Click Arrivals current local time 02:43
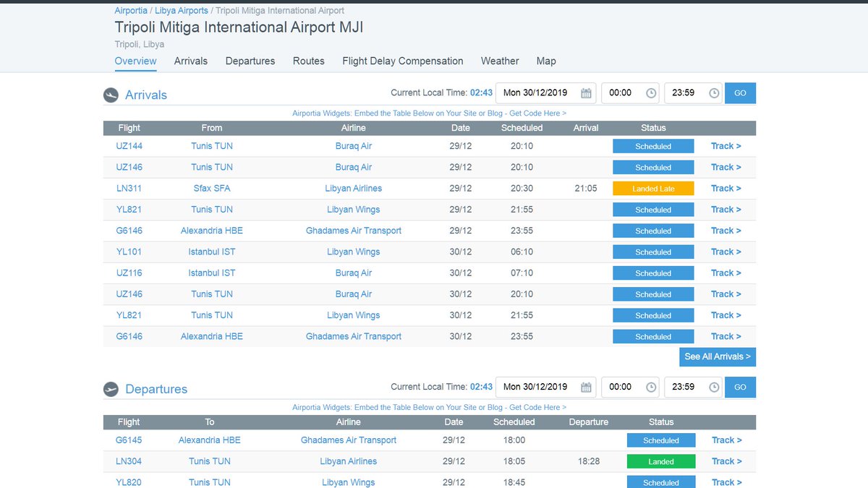This screenshot has width=868, height=488. coord(482,93)
